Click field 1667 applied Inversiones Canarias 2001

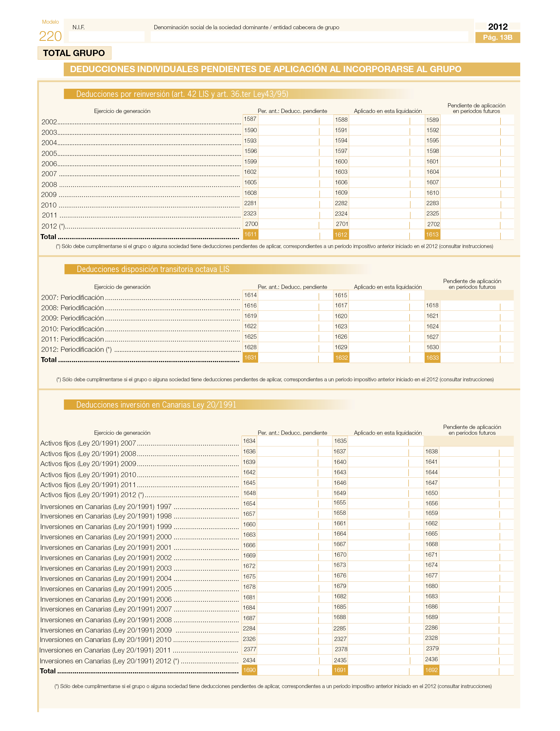click(386, 545)
